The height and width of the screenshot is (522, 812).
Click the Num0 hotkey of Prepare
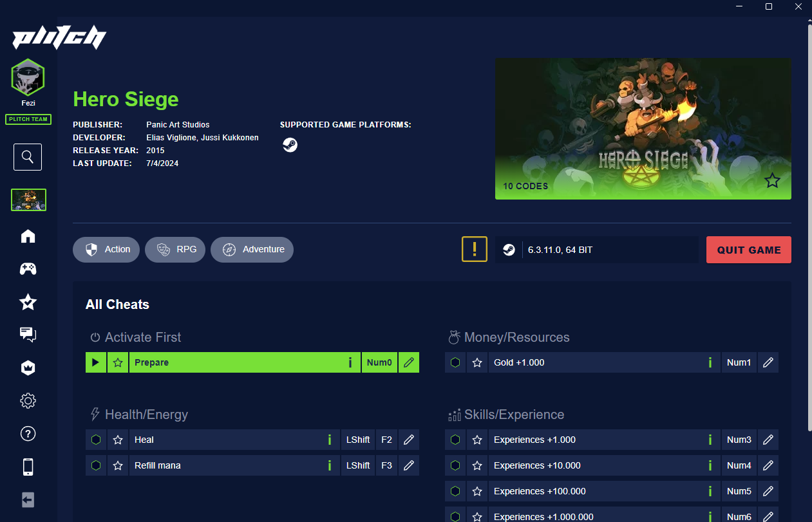379,362
